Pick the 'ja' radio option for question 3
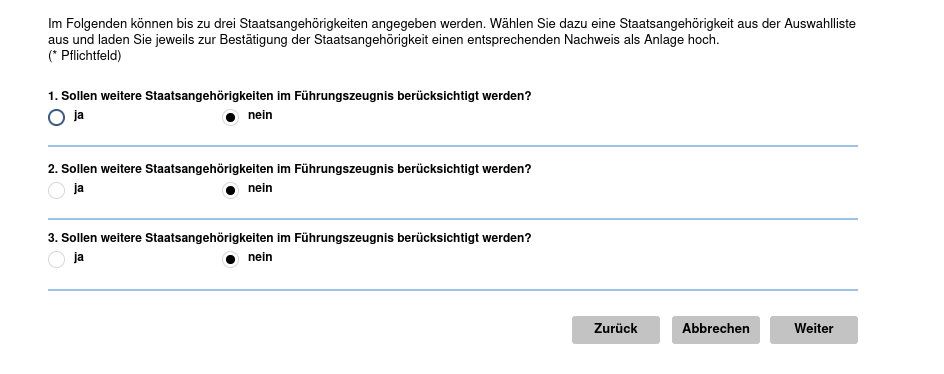944x374 pixels. (x=57, y=260)
